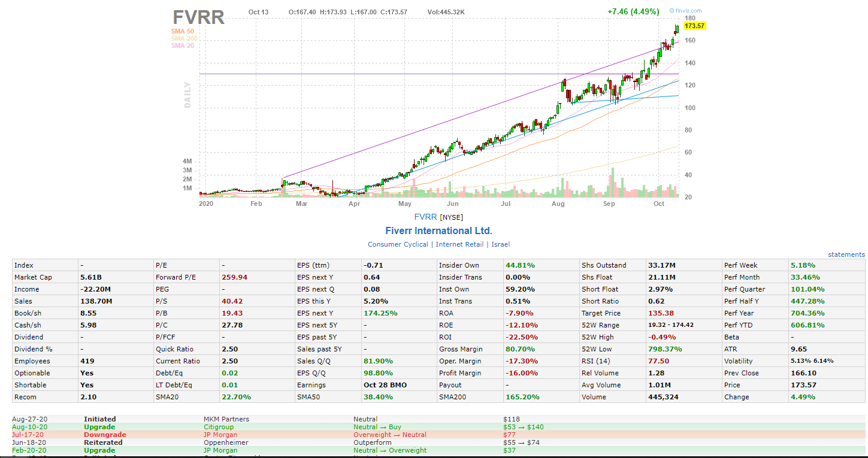Viewport: 868px width, 458px height.
Task: Click the Sales Q/Q value 81.90%
Action: [x=378, y=361]
